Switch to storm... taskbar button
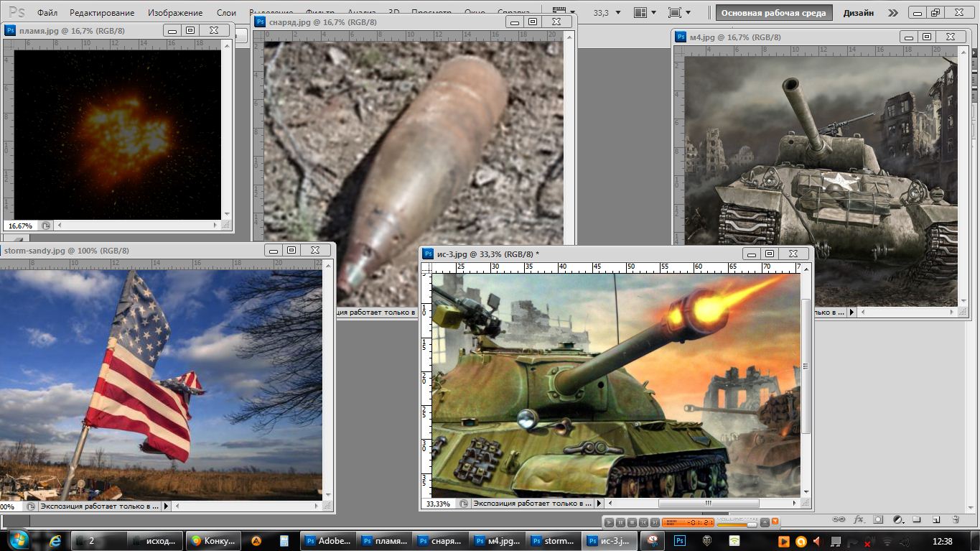This screenshot has width=980, height=551. pos(554,541)
